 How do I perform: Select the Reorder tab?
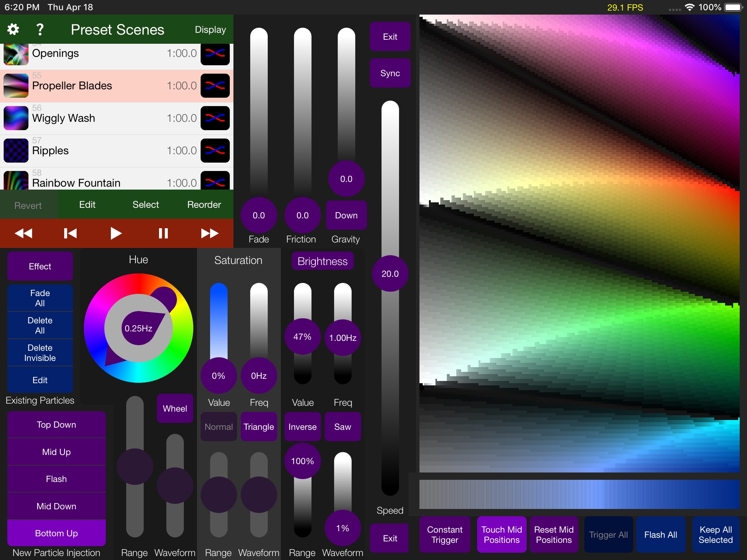point(204,205)
